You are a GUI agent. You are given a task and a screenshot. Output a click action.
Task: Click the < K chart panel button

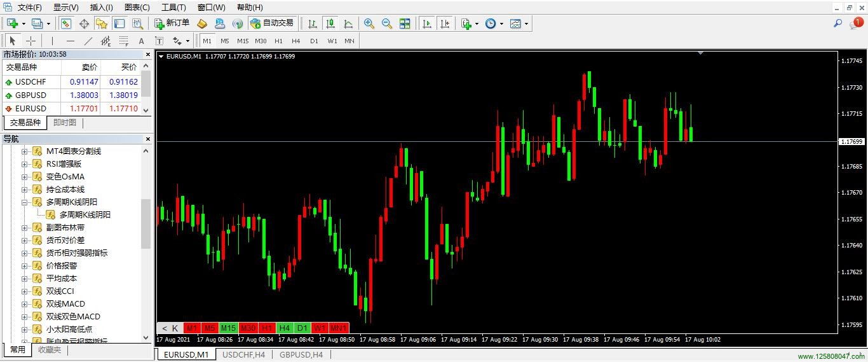coord(170,328)
